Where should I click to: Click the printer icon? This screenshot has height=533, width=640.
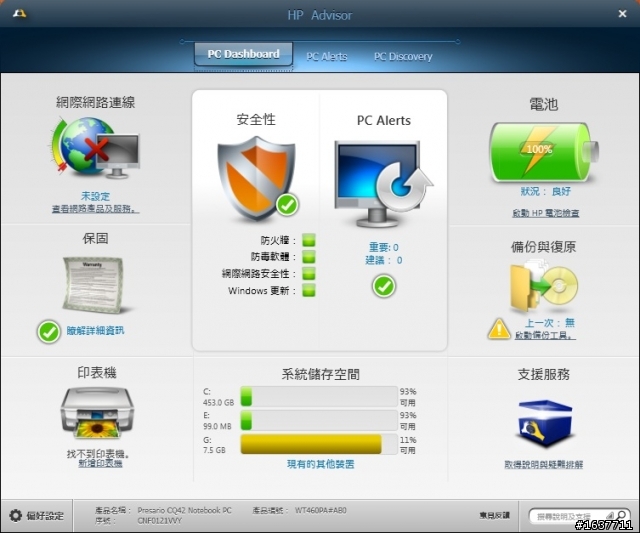97,413
